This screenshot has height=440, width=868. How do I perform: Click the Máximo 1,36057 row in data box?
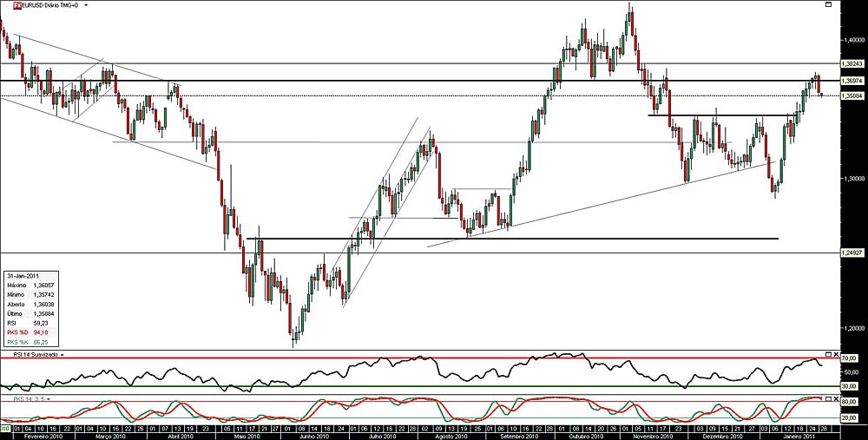pyautogui.click(x=30, y=285)
